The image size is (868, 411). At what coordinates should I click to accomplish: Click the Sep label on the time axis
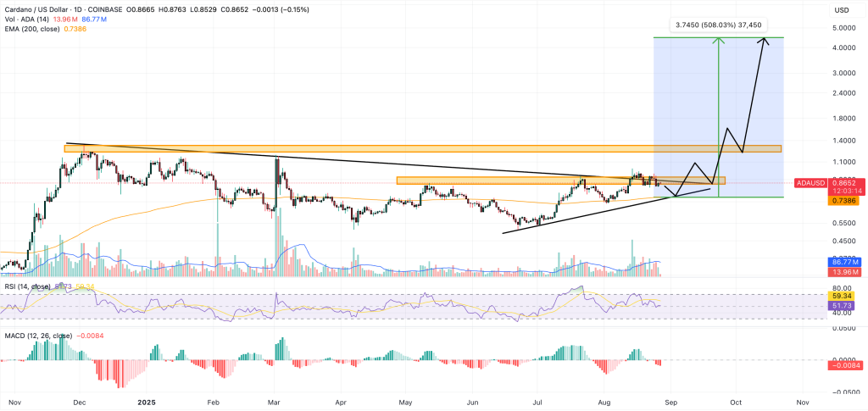[x=670, y=401]
